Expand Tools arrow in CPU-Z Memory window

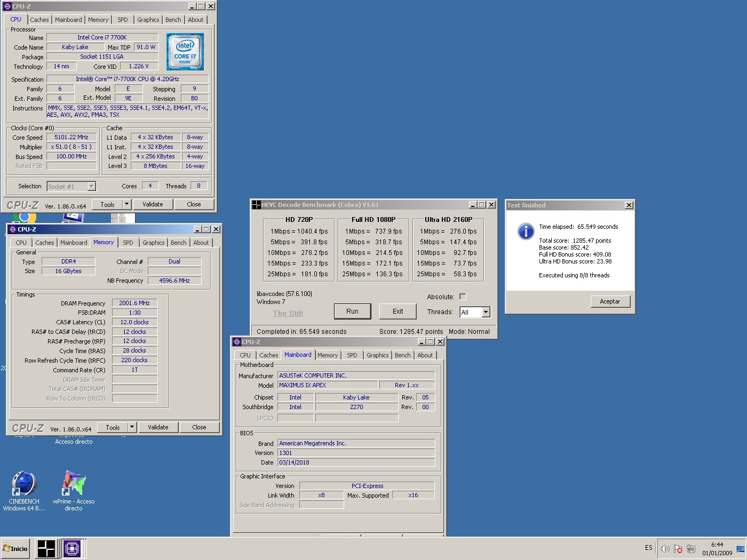(132, 427)
